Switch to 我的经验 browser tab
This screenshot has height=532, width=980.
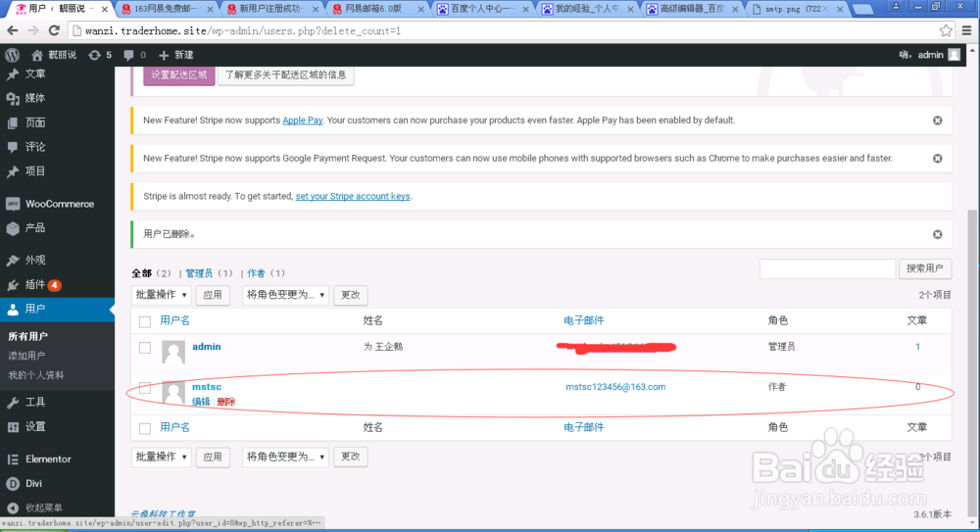point(589,9)
